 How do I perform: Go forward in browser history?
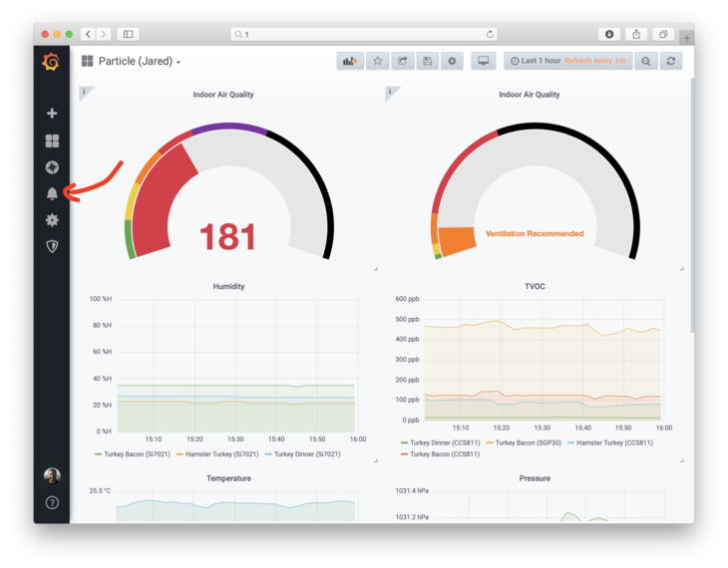[x=104, y=34]
